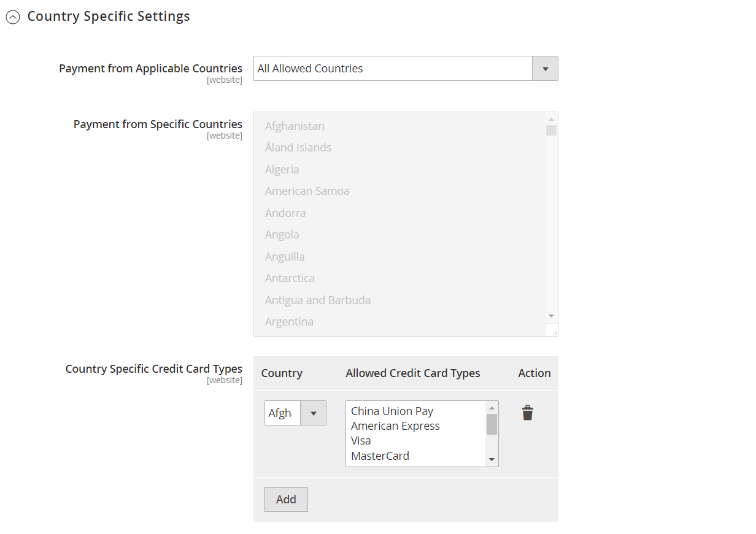756x534 pixels.
Task: Click credit card types scroll down arrow
Action: [x=492, y=459]
